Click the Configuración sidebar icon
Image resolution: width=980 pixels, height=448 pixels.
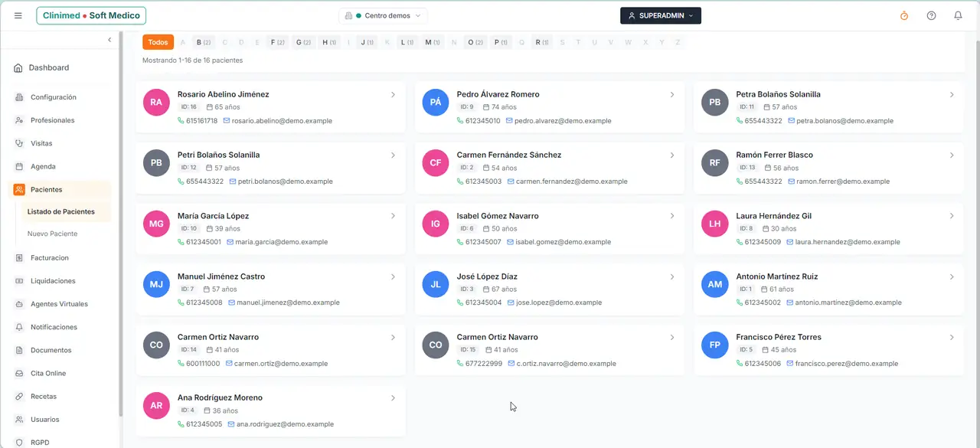pyautogui.click(x=19, y=97)
